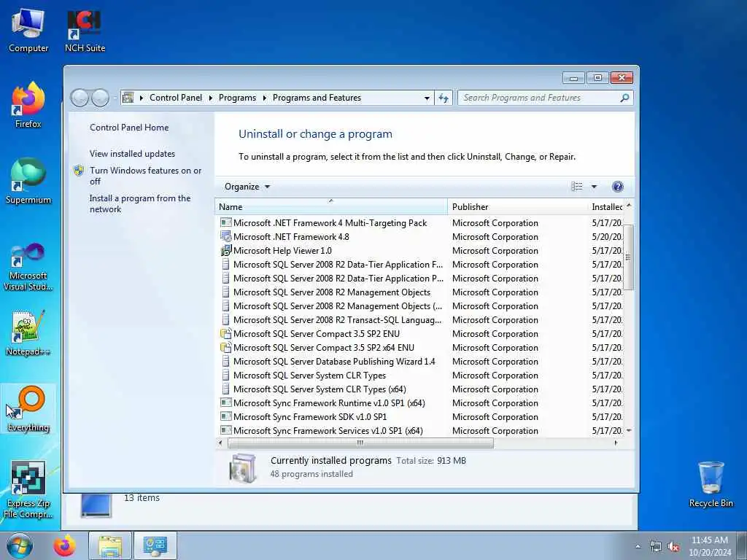This screenshot has width=747, height=560.
Task: Sort list by the Publisher column header
Action: click(518, 206)
